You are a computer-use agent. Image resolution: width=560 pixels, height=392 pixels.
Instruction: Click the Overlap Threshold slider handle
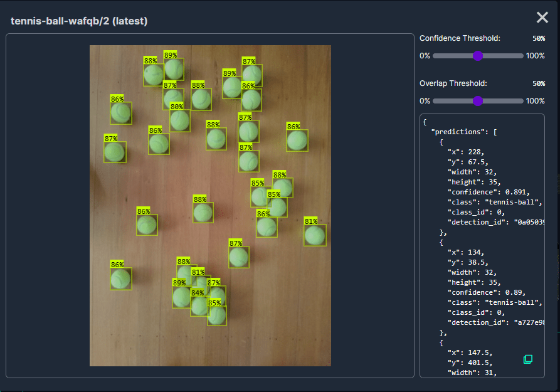tap(477, 101)
